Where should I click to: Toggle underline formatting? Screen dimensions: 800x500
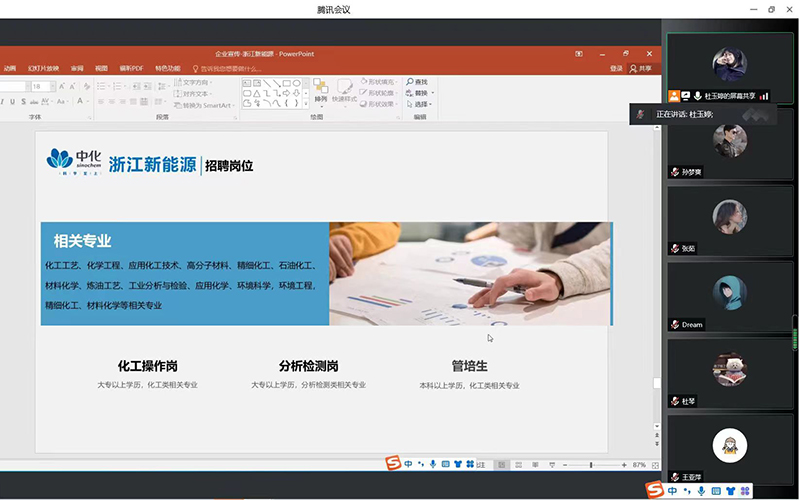pos(12,102)
